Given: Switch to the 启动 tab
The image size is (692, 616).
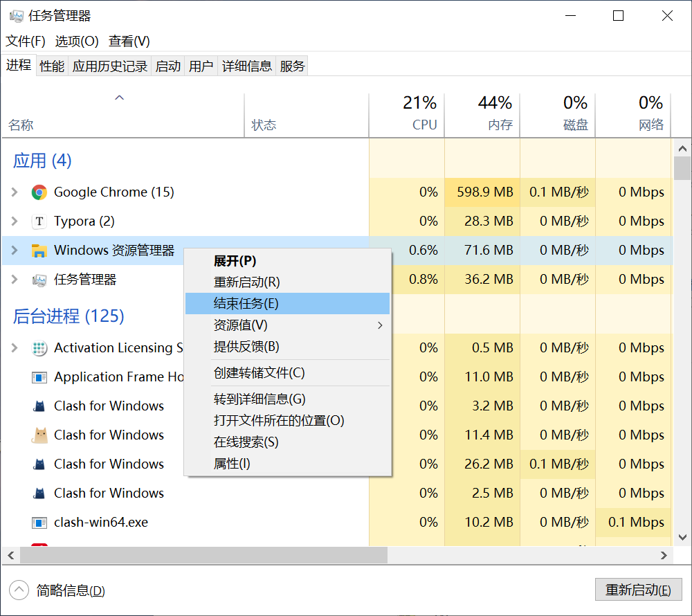Looking at the screenshot, I should pyautogui.click(x=167, y=66).
